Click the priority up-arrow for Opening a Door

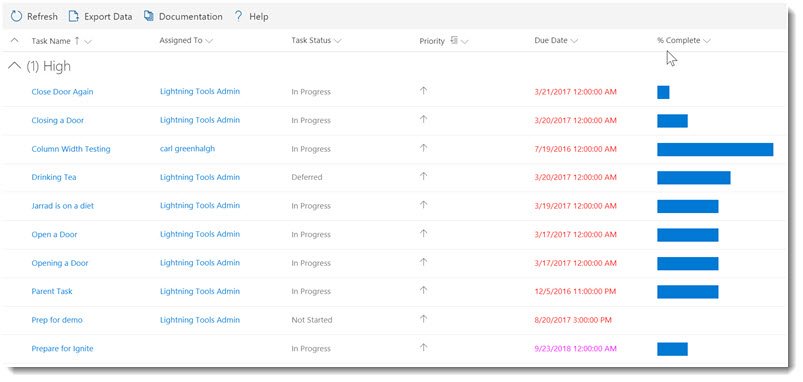[423, 263]
